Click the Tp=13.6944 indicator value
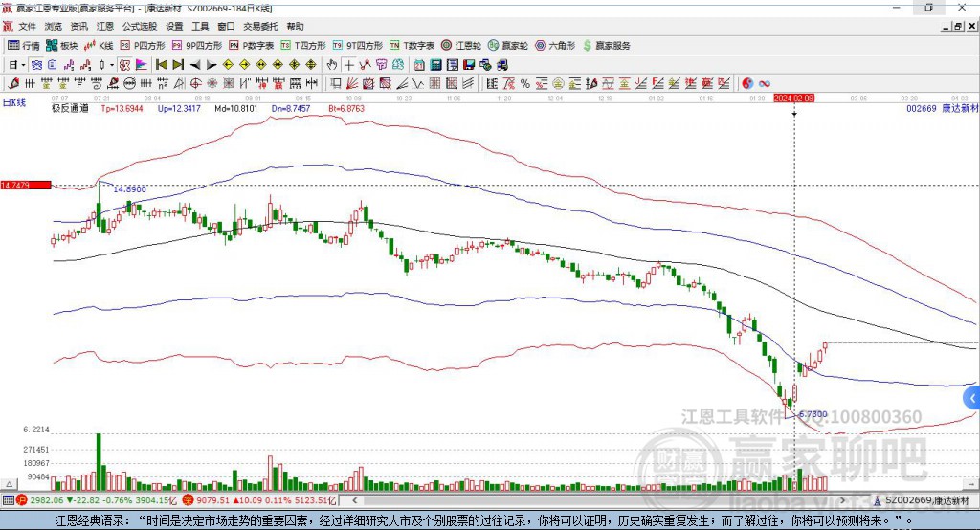This screenshot has width=980, height=530. pos(122,109)
